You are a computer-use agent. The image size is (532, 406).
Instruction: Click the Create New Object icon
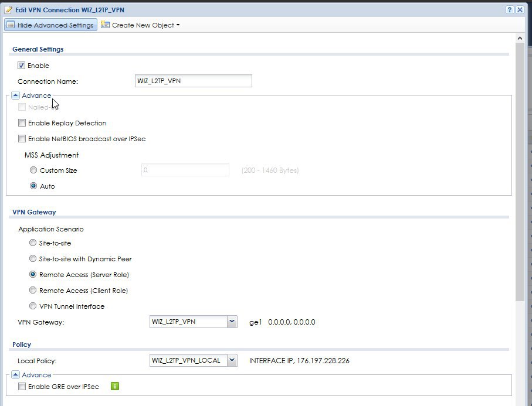105,25
